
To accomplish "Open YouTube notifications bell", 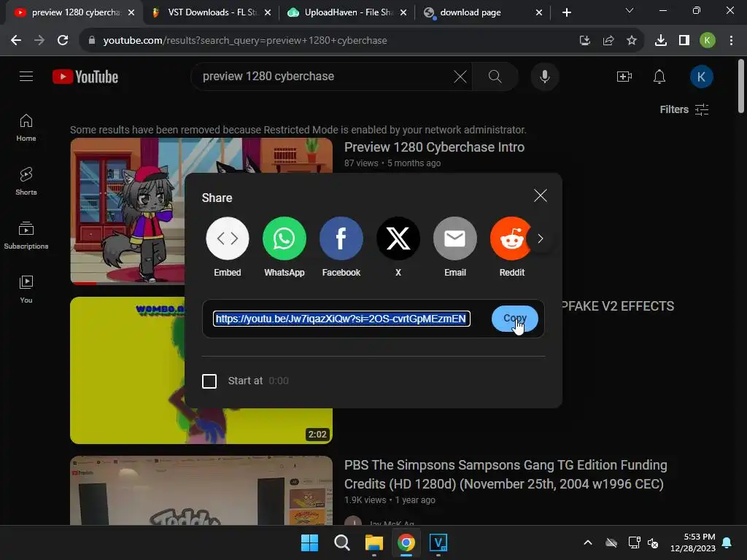I will click(659, 76).
